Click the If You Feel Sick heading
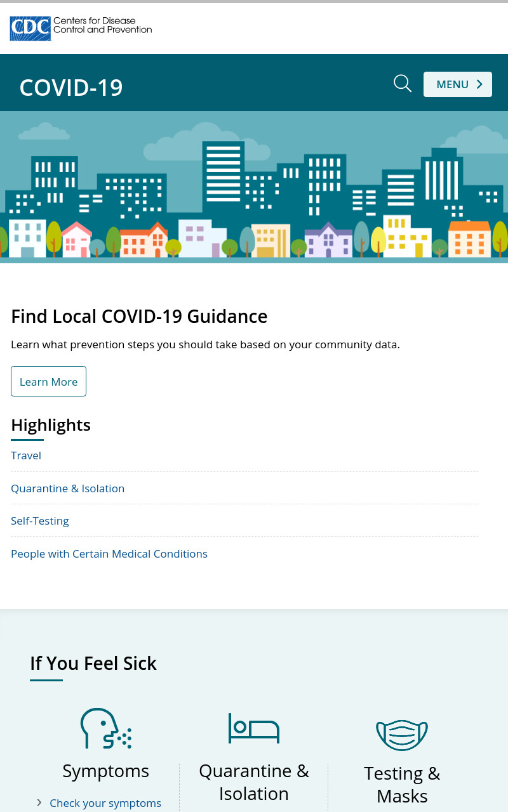The height and width of the screenshot is (812, 508). (x=93, y=664)
